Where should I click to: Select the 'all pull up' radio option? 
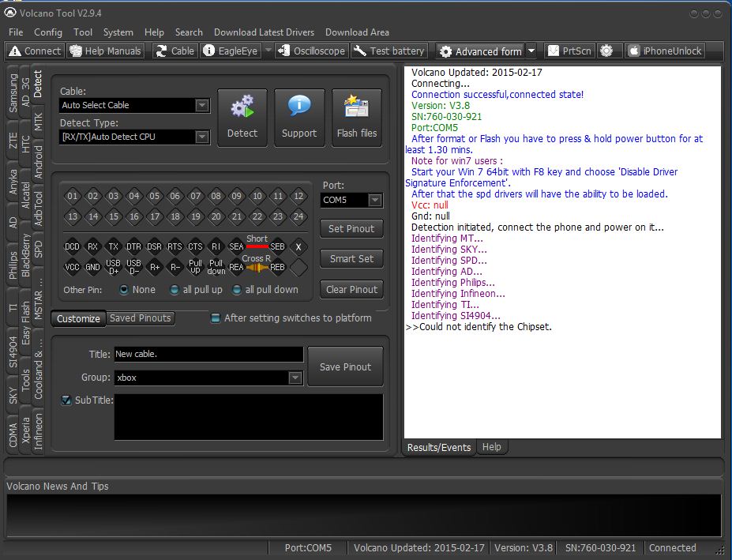(x=175, y=290)
